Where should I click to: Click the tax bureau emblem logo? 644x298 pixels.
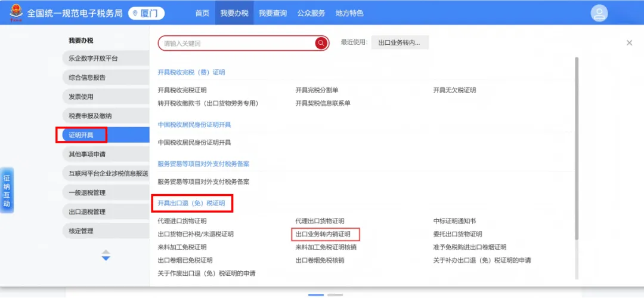pyautogui.click(x=17, y=13)
